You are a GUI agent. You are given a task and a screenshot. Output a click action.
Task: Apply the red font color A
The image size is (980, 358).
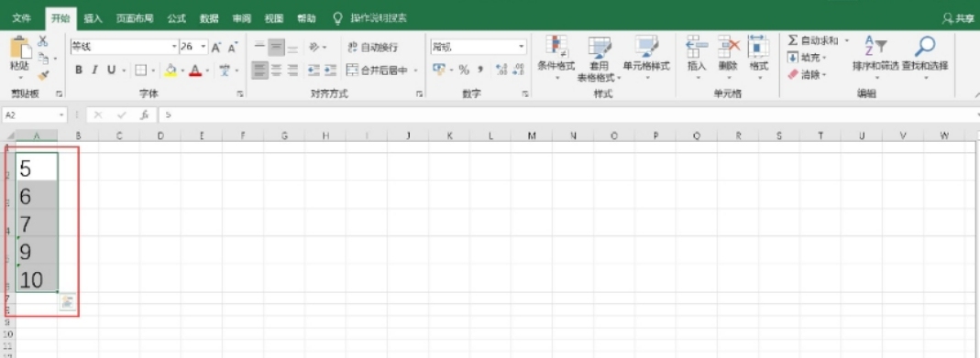pyautogui.click(x=195, y=70)
